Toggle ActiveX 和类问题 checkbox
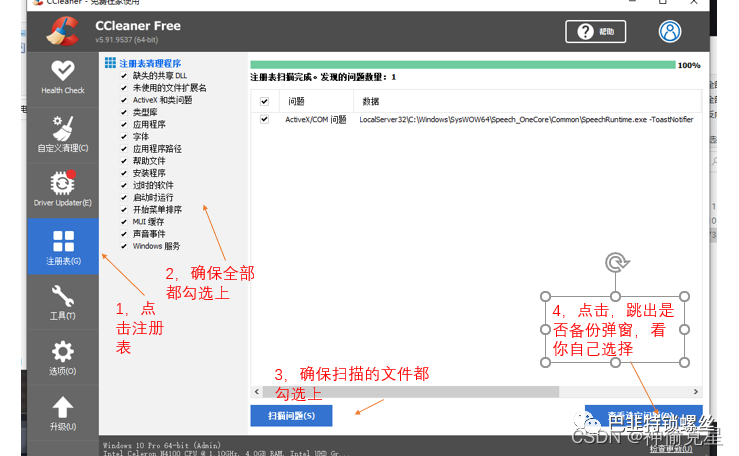The height and width of the screenshot is (456, 739). pos(124,100)
